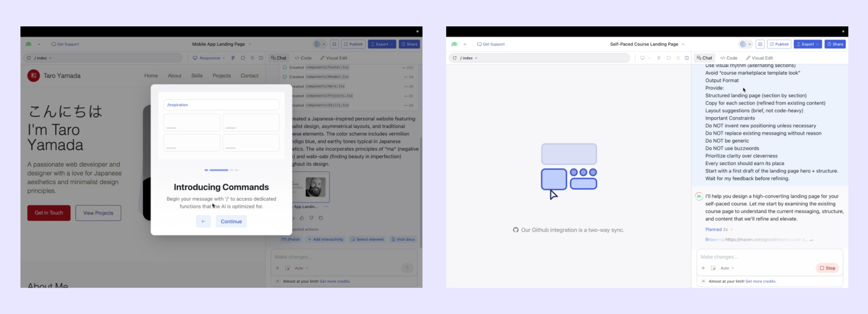Click Figma icon in left window toolbar

click(x=233, y=58)
